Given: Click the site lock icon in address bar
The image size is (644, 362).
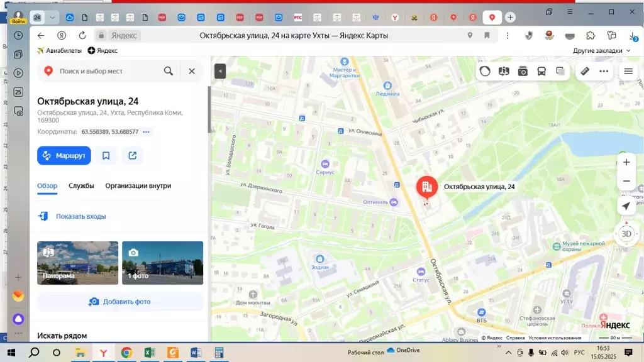Looking at the screenshot, I should (101, 36).
